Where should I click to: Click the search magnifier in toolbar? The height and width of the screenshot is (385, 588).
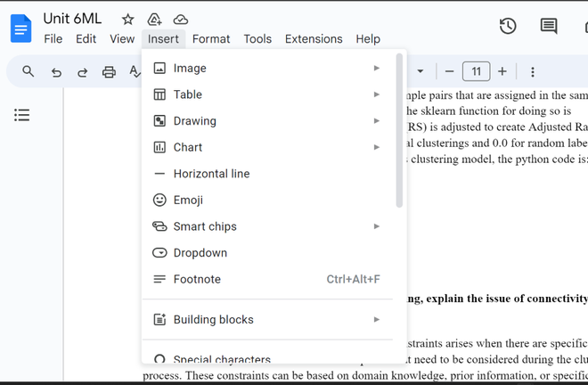pos(29,71)
